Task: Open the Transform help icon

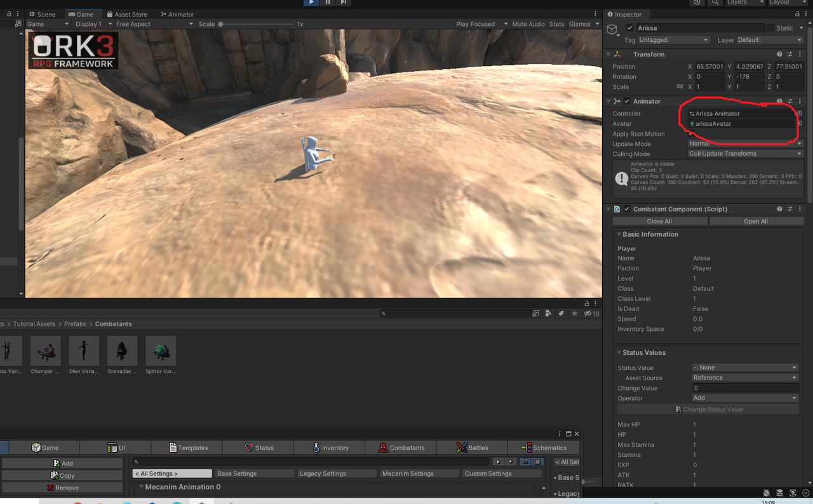Action: point(779,55)
